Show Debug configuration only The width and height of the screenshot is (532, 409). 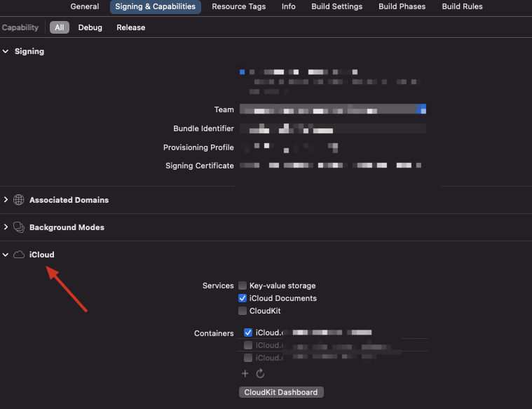pyautogui.click(x=90, y=27)
